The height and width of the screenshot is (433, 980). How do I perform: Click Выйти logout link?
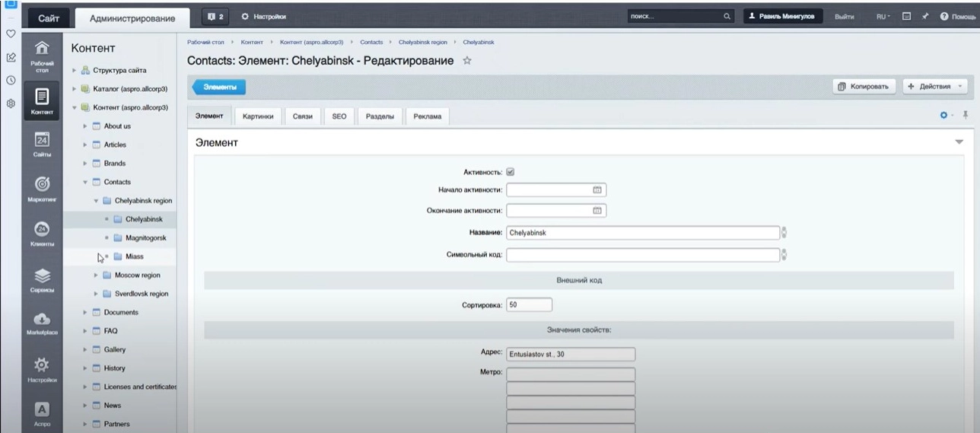(844, 16)
